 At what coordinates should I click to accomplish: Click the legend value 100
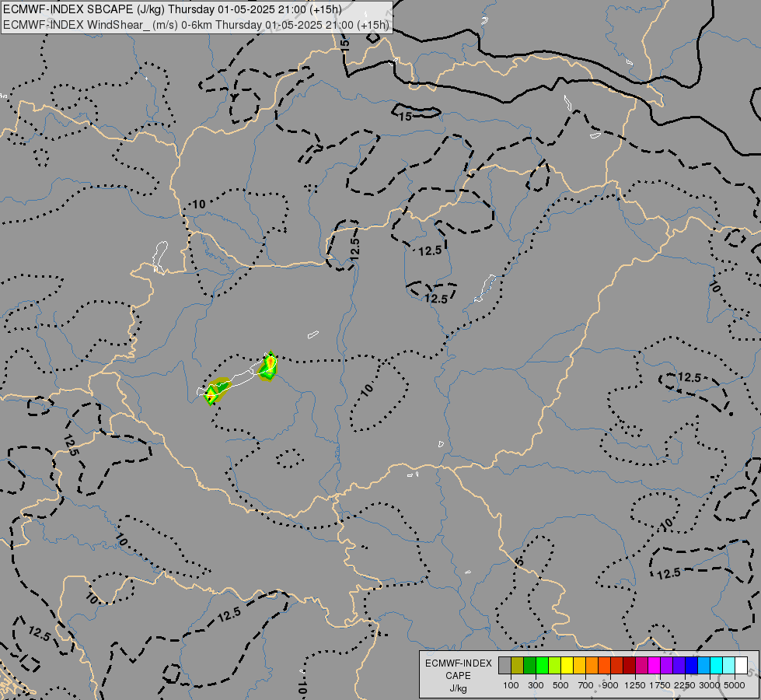coord(511,685)
